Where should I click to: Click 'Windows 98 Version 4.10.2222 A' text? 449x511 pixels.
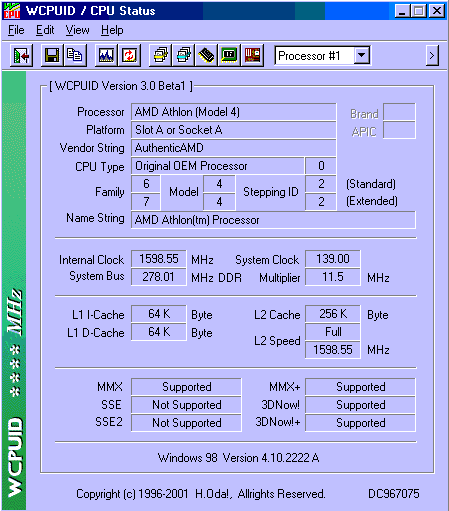point(238,458)
